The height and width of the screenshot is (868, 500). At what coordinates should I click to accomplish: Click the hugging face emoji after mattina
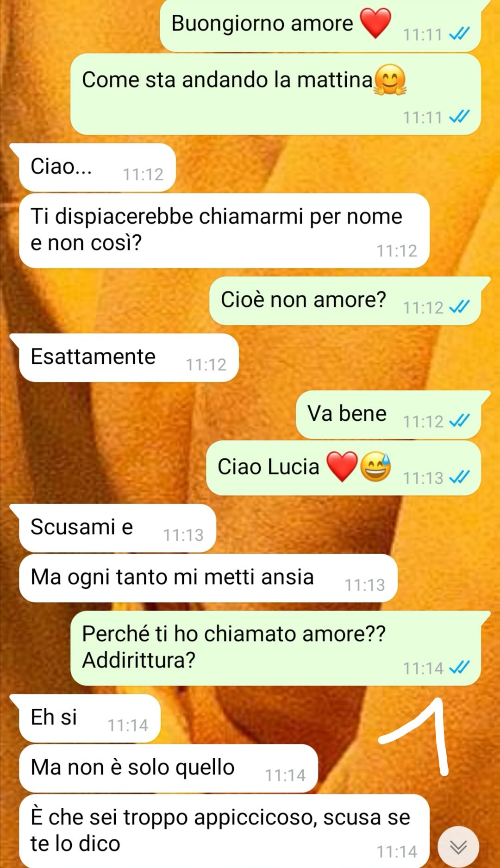(390, 80)
